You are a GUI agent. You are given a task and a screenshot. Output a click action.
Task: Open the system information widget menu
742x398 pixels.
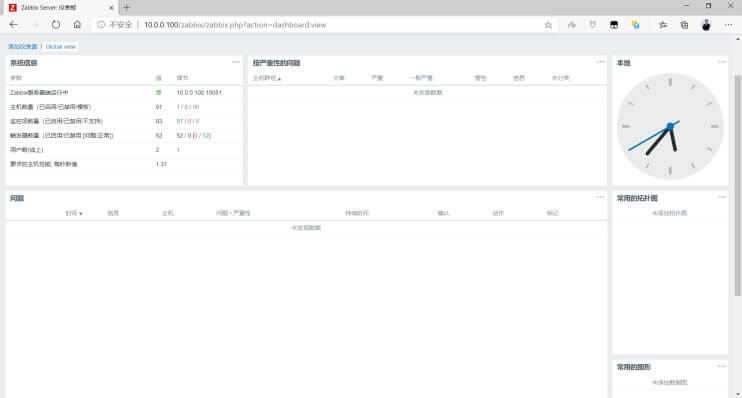click(x=236, y=62)
